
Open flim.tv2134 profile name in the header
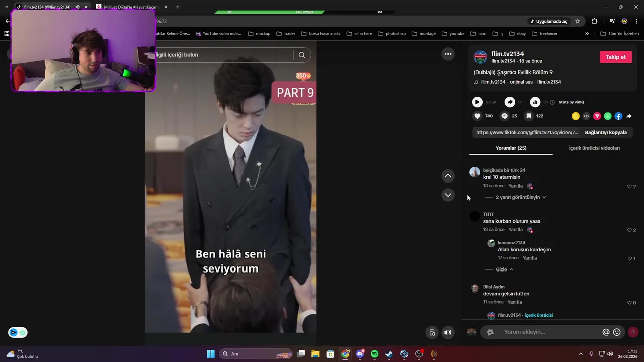[x=507, y=54]
